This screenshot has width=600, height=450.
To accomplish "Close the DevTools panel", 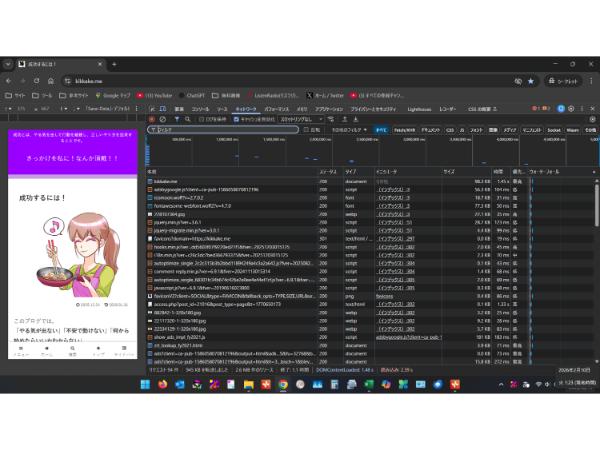I will point(593,109).
